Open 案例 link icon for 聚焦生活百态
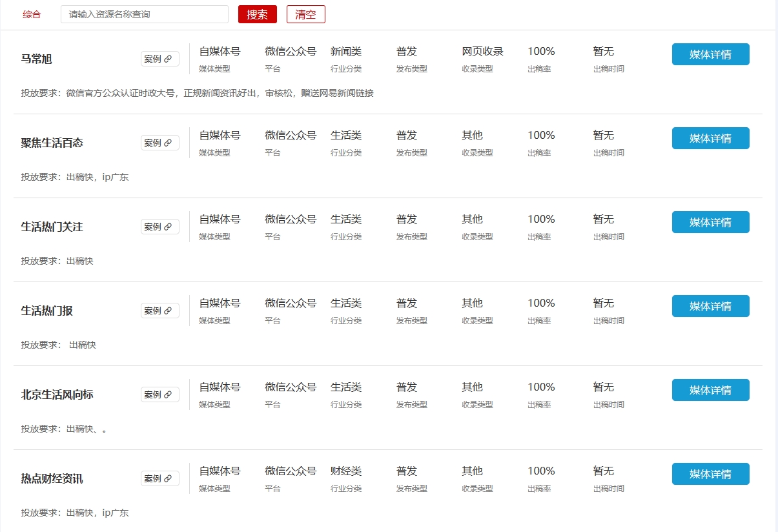 [x=168, y=143]
